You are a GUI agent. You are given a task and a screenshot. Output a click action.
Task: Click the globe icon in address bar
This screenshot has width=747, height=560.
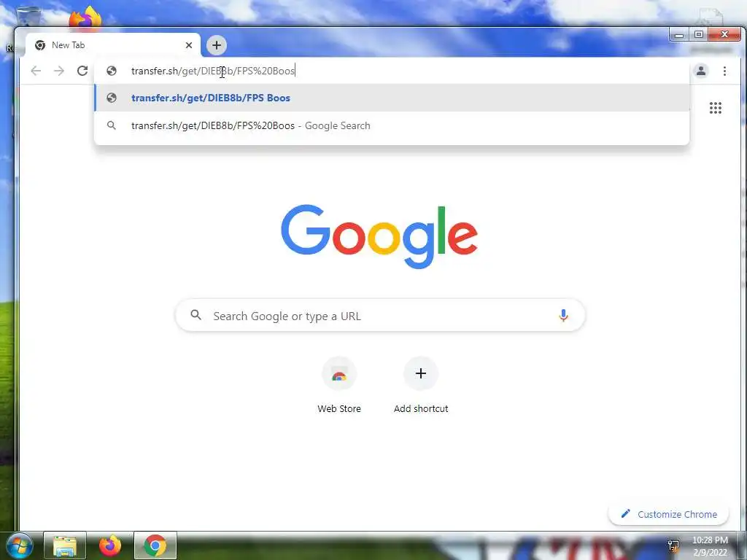[x=112, y=71]
